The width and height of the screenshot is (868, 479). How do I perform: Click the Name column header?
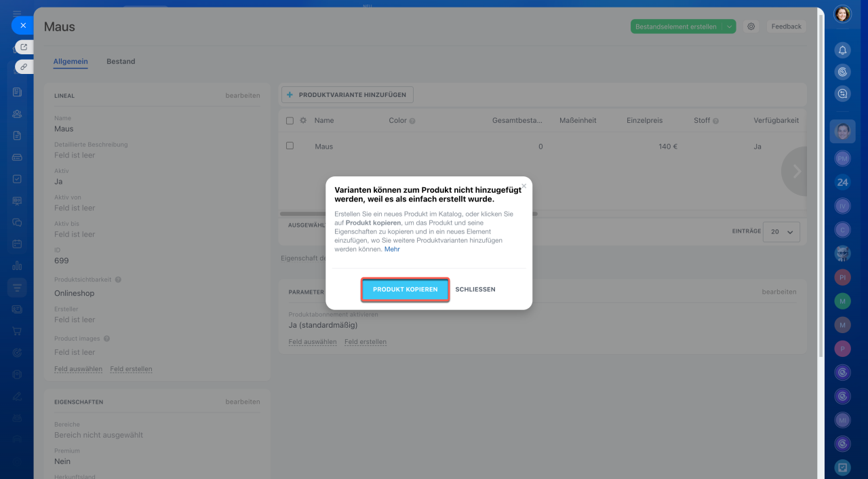pyautogui.click(x=324, y=121)
